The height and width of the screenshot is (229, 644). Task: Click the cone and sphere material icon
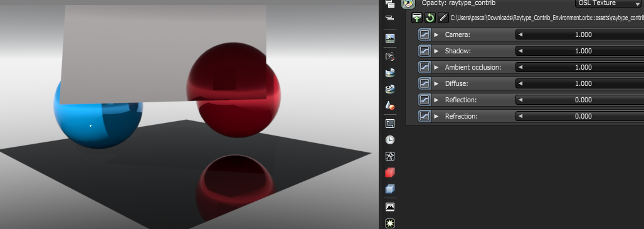coord(390,105)
